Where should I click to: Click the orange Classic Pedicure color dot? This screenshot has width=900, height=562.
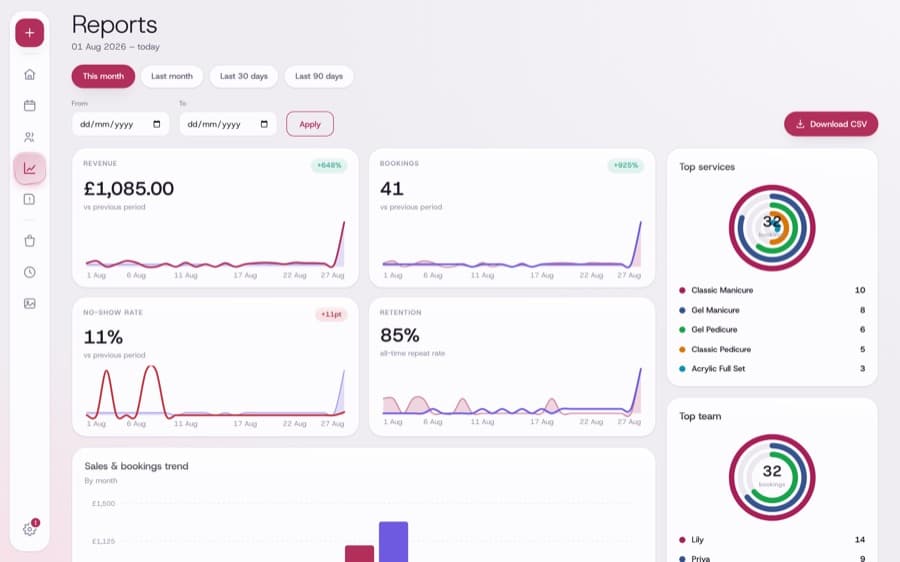(x=682, y=349)
